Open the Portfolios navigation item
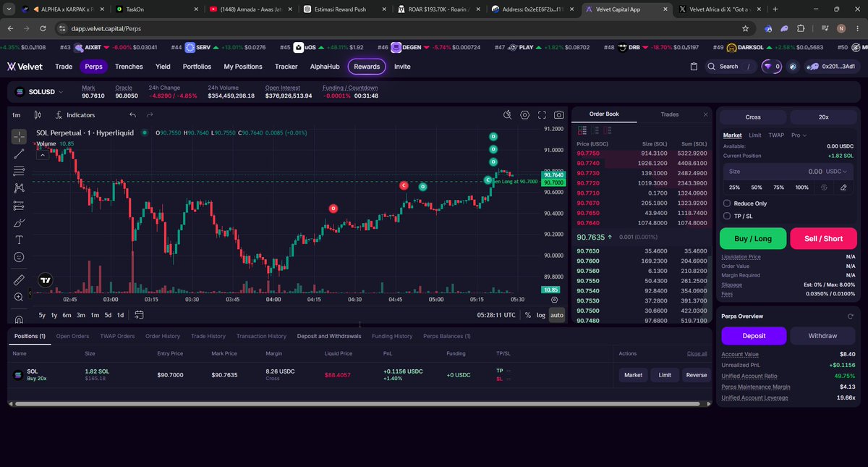 (197, 66)
